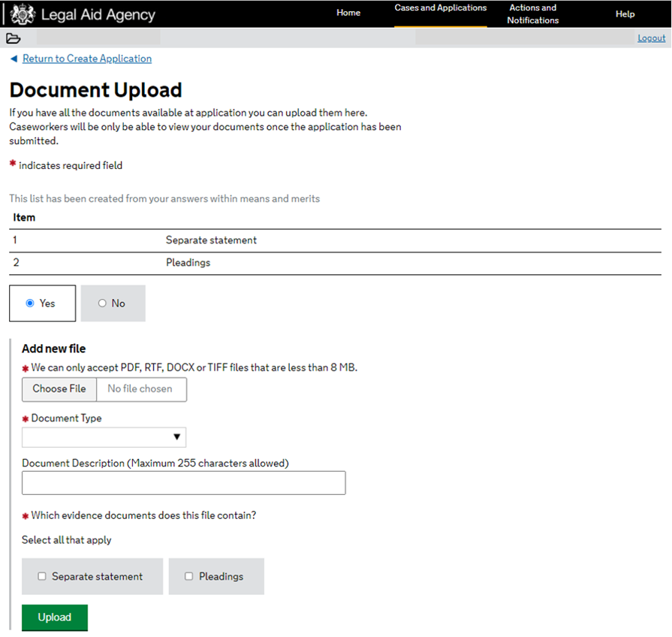Select item 2 Pleadings row
The width and height of the screenshot is (672, 637).
click(x=188, y=264)
